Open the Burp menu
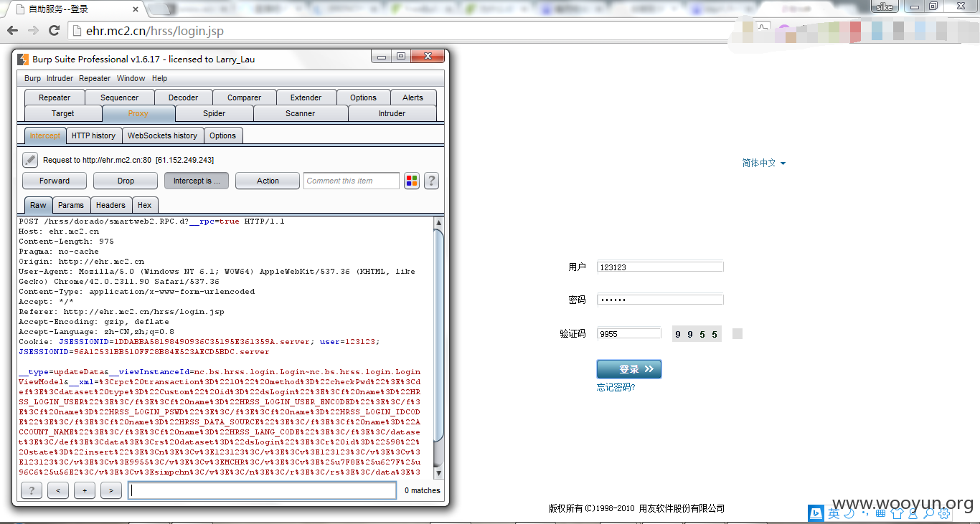Screen dimensions: 980x524 click(32, 78)
